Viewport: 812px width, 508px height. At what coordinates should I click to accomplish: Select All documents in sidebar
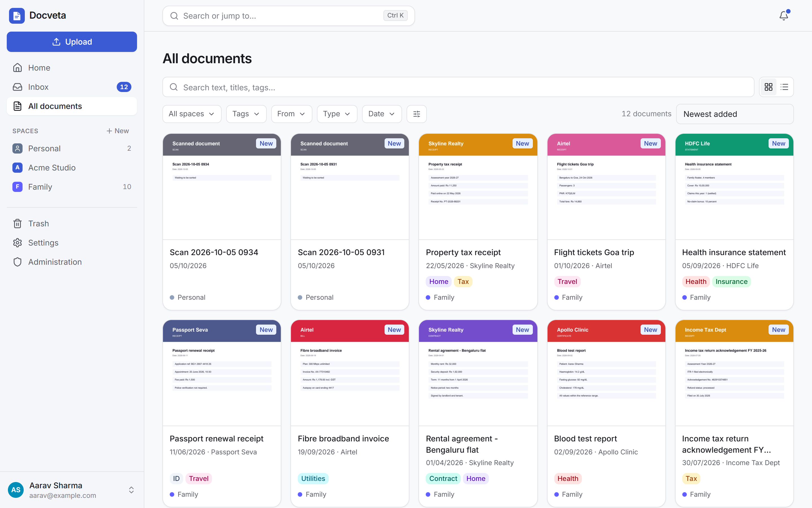point(72,106)
